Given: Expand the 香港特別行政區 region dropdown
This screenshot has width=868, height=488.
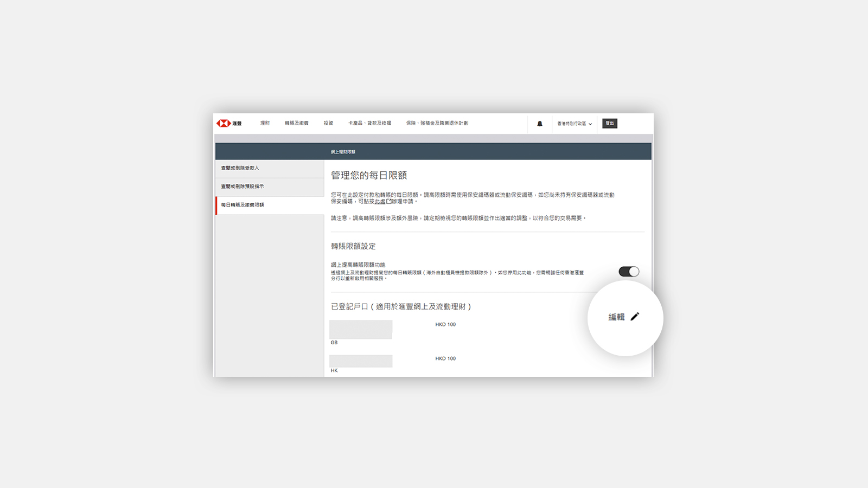Looking at the screenshot, I should click(574, 124).
